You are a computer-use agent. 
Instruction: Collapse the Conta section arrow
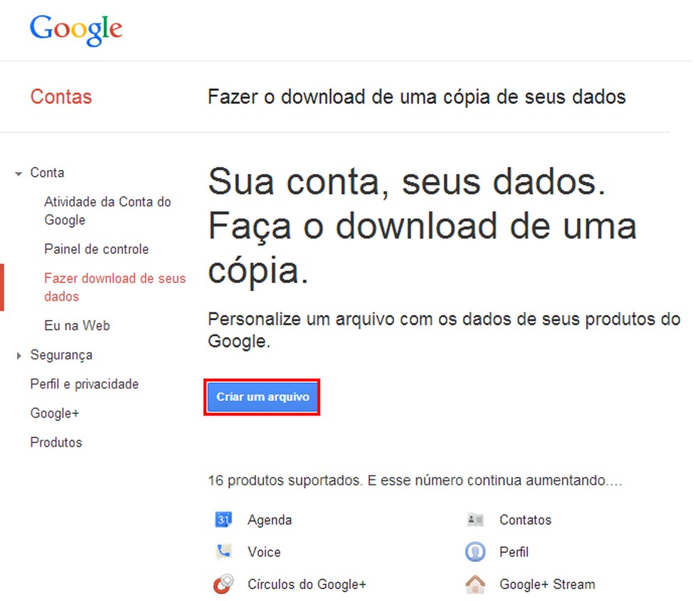(18, 174)
